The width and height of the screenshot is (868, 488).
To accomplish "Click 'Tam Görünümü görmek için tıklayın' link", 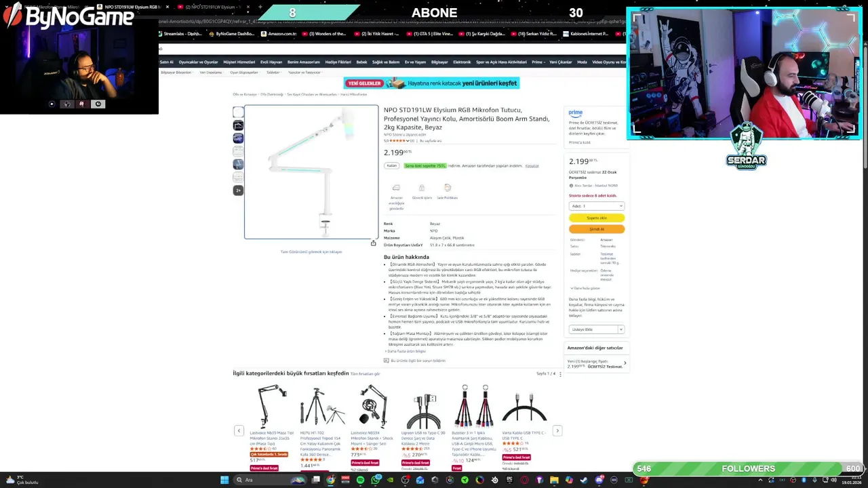I will tap(311, 252).
